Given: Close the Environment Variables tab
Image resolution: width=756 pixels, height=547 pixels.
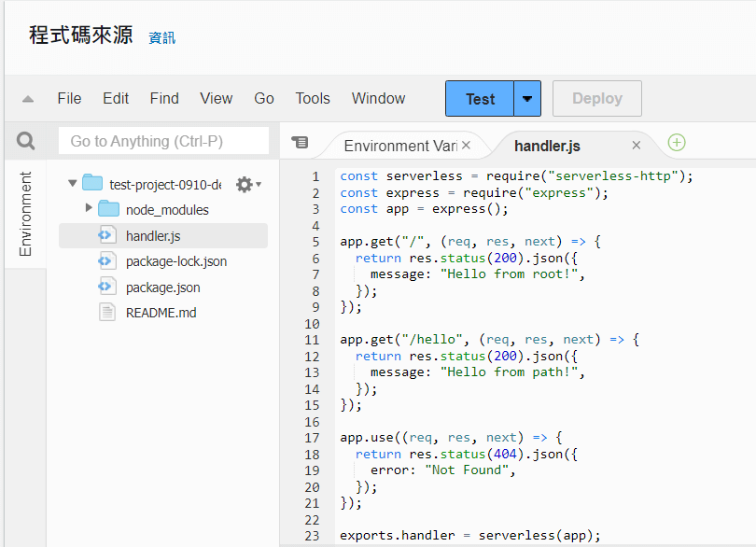Looking at the screenshot, I should pos(467,146).
